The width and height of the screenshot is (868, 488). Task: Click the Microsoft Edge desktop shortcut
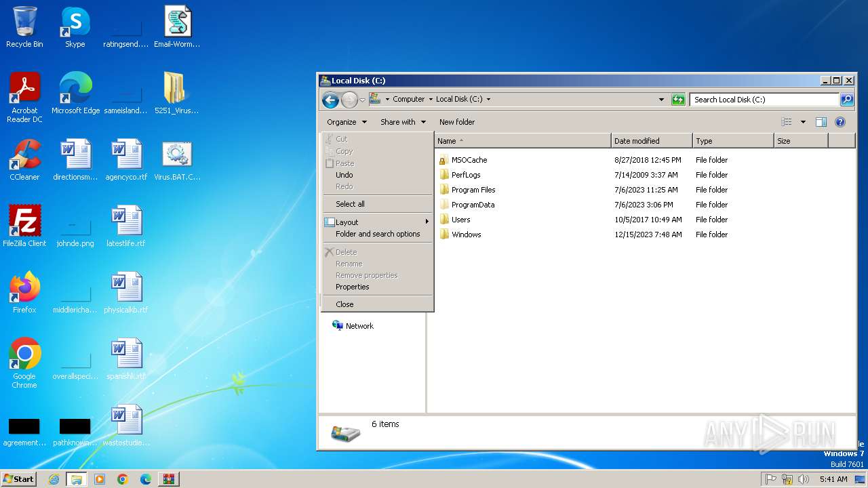(75, 94)
